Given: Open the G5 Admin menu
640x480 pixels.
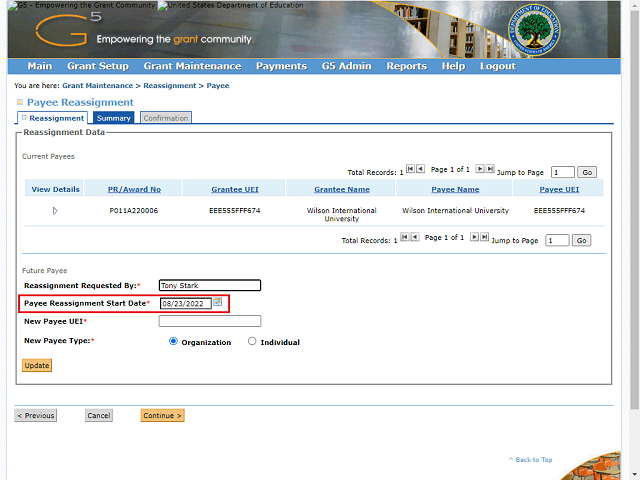Looking at the screenshot, I should [x=347, y=66].
